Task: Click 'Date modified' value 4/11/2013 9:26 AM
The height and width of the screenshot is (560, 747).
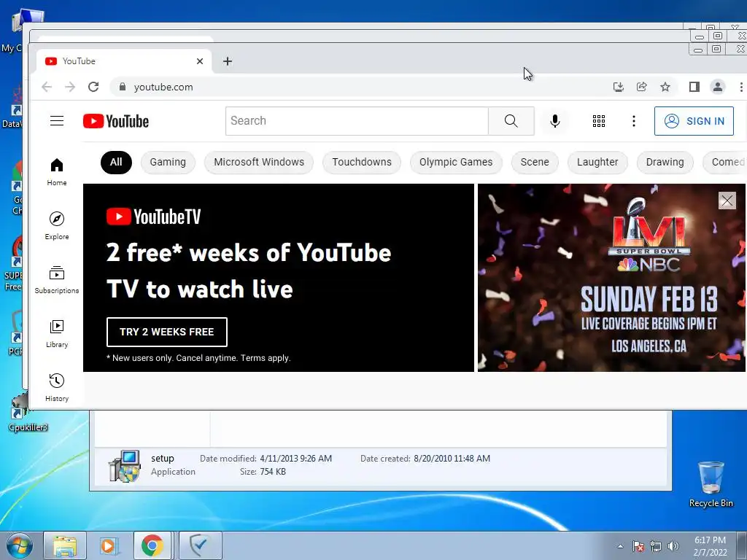Action: (x=296, y=459)
